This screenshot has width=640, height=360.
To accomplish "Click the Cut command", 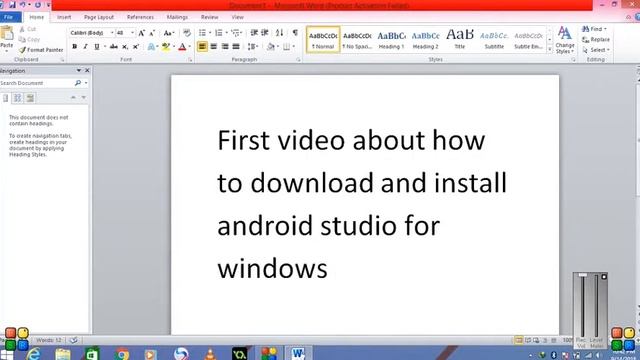I will click(28, 29).
